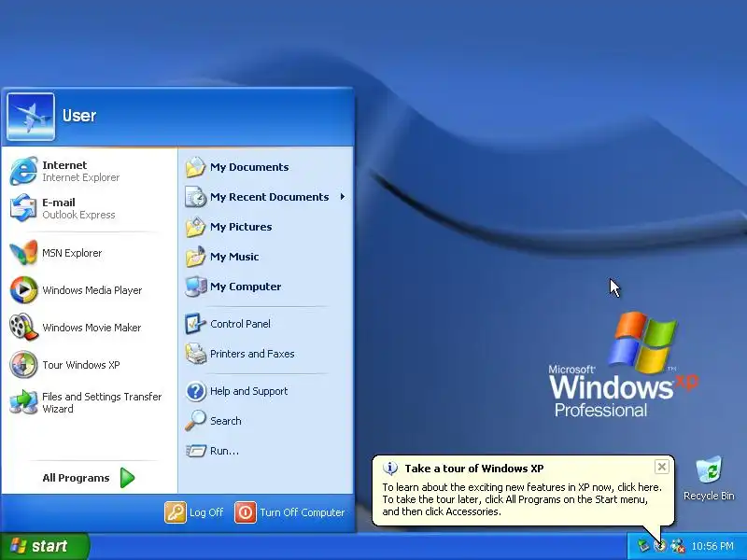Select the Control Panel menu entry text
The width and height of the screenshot is (747, 560).
(240, 324)
